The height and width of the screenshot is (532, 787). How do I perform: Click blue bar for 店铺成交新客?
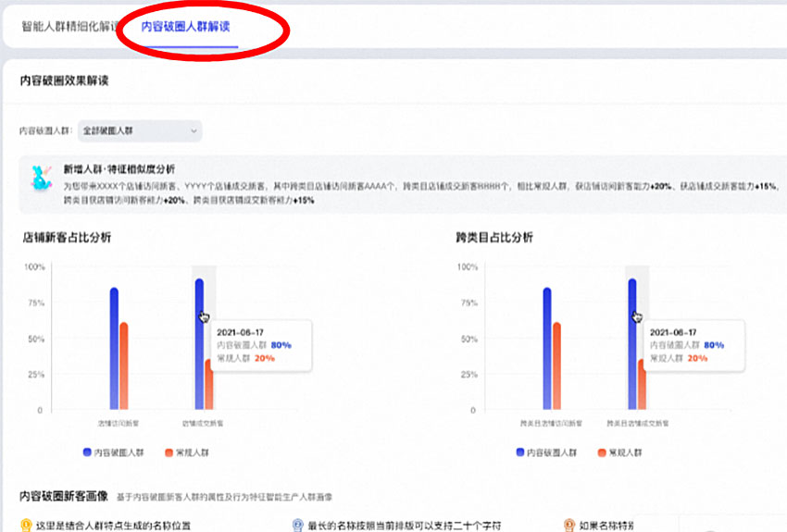pyautogui.click(x=199, y=344)
